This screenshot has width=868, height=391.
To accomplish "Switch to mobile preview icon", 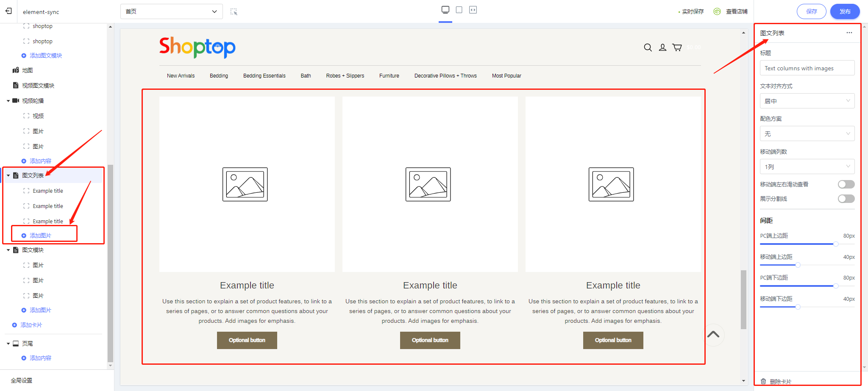I will (459, 10).
